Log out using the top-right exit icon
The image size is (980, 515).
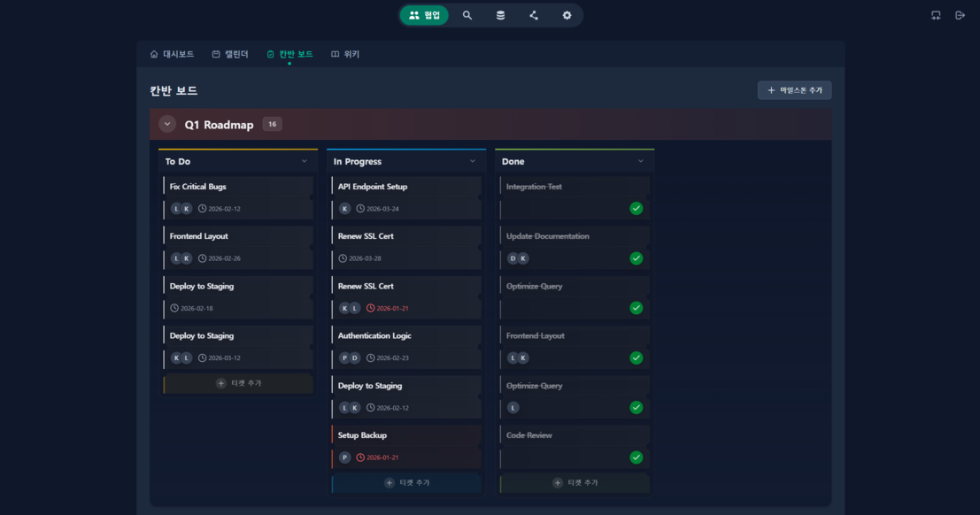coord(961,14)
